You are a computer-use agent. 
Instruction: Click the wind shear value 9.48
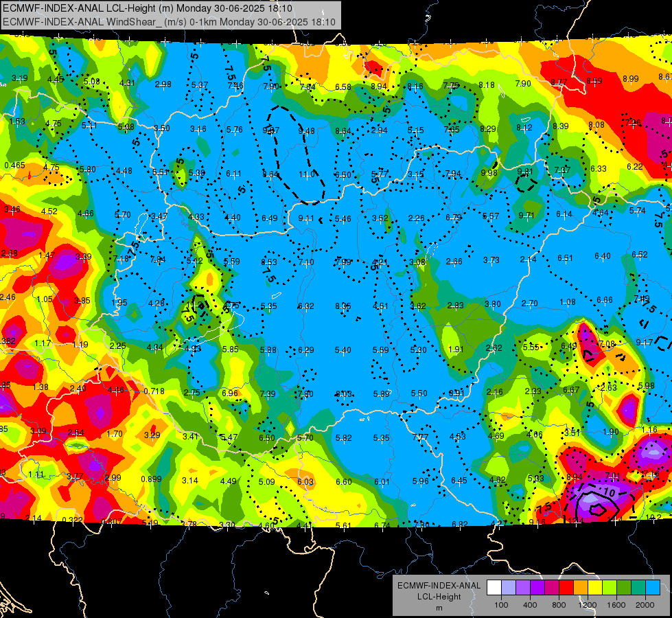pos(306,130)
